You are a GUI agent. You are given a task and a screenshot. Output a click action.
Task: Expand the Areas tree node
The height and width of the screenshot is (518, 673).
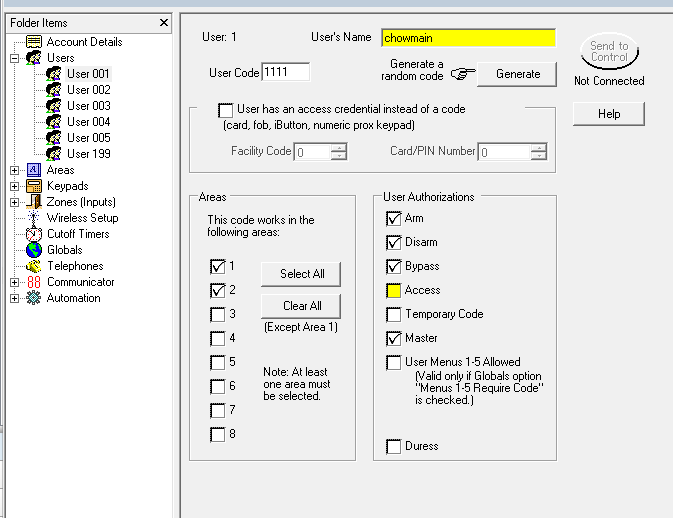(x=14, y=170)
